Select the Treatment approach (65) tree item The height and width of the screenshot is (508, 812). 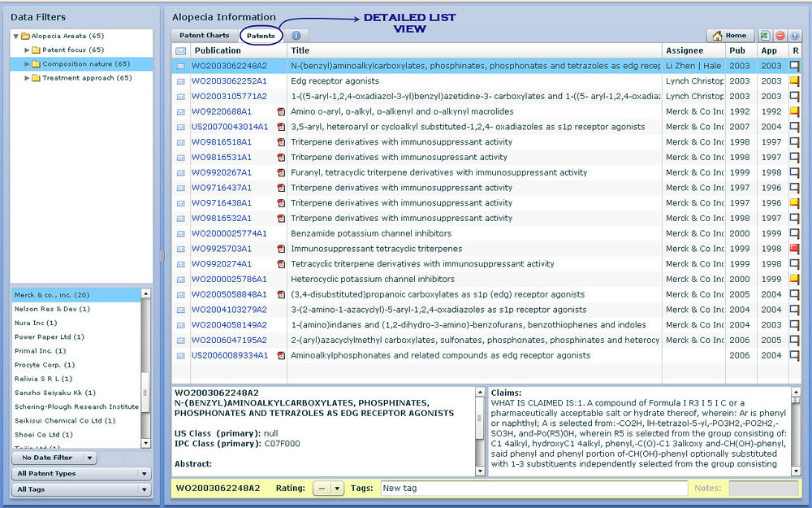pyautogui.click(x=86, y=78)
